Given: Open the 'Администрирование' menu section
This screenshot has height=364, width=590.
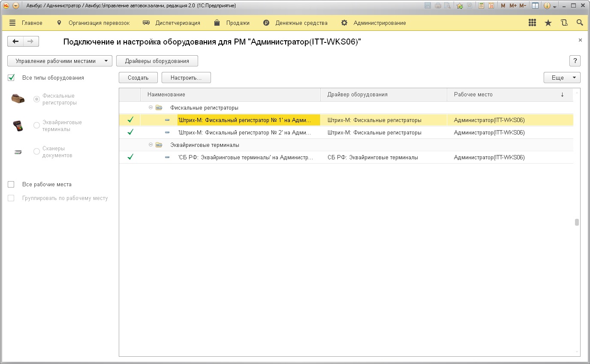Looking at the screenshot, I should click(379, 23).
